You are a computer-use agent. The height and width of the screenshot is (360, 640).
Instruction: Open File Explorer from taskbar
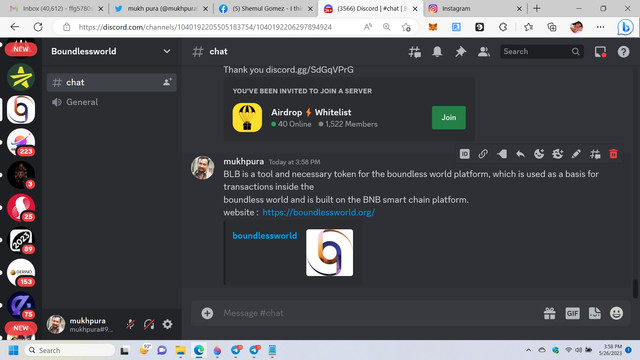pyautogui.click(x=180, y=350)
